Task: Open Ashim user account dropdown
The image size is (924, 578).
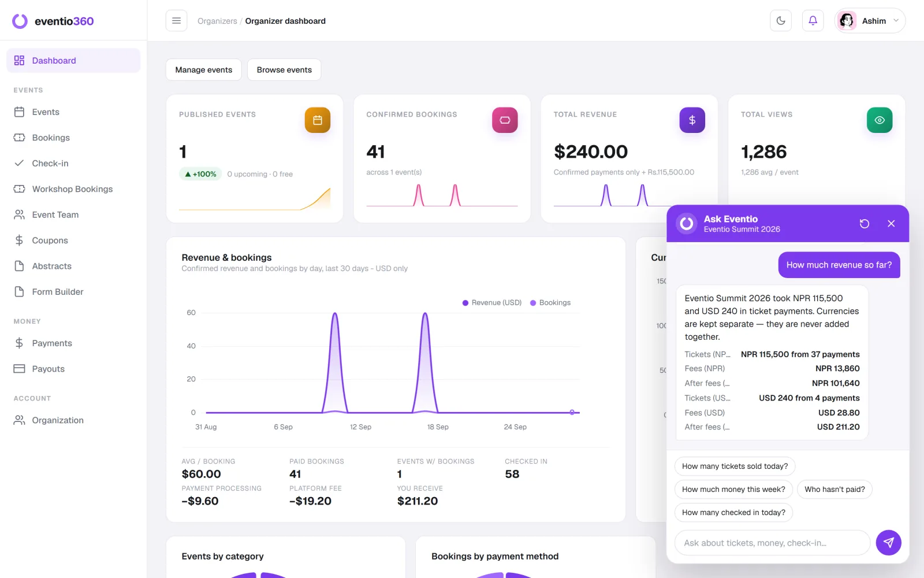Action: (870, 21)
